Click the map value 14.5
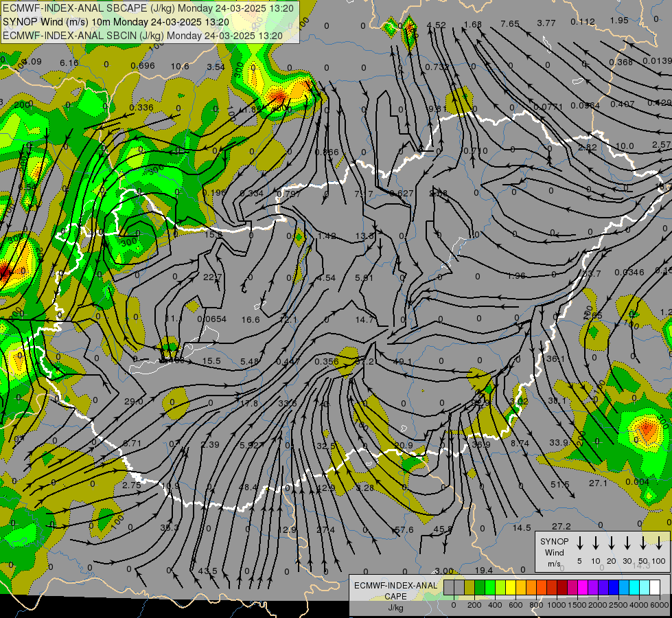Viewport: 672px width, 618px height. click(x=522, y=527)
